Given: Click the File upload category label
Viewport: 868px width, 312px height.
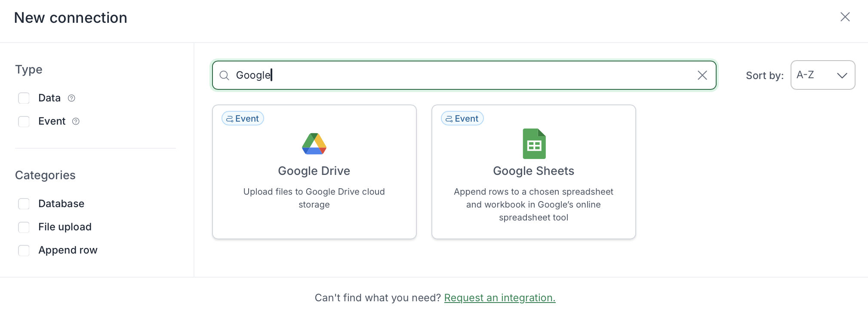Looking at the screenshot, I should tap(65, 227).
